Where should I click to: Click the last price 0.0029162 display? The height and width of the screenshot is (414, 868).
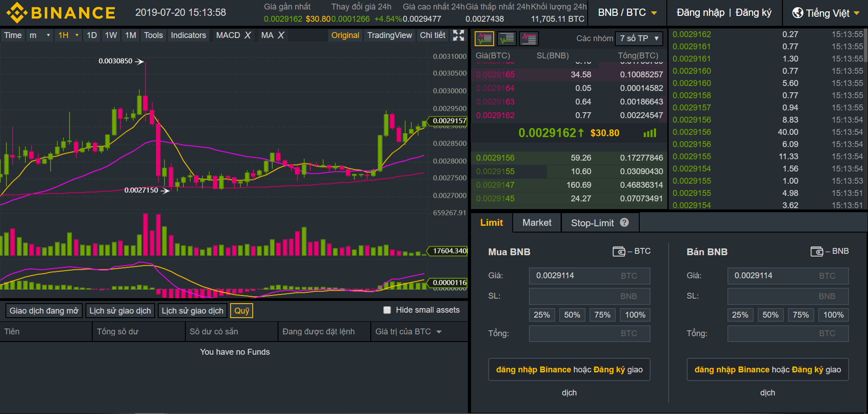(x=551, y=133)
